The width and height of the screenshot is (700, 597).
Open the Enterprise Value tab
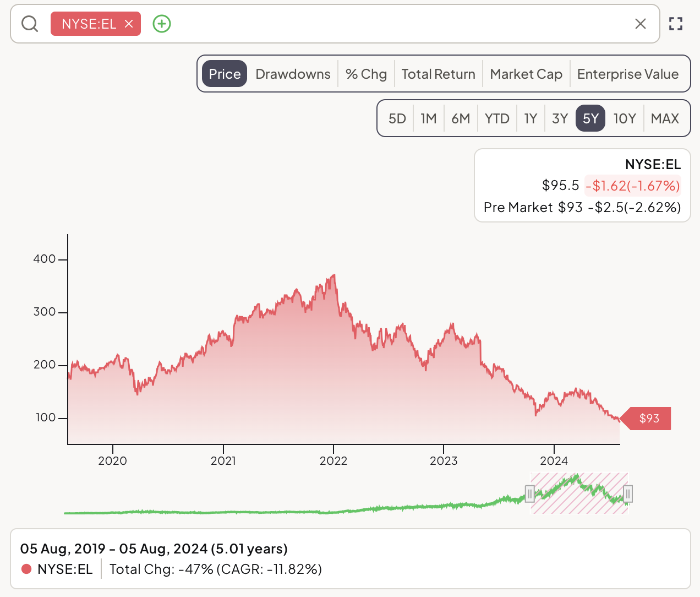(x=628, y=74)
